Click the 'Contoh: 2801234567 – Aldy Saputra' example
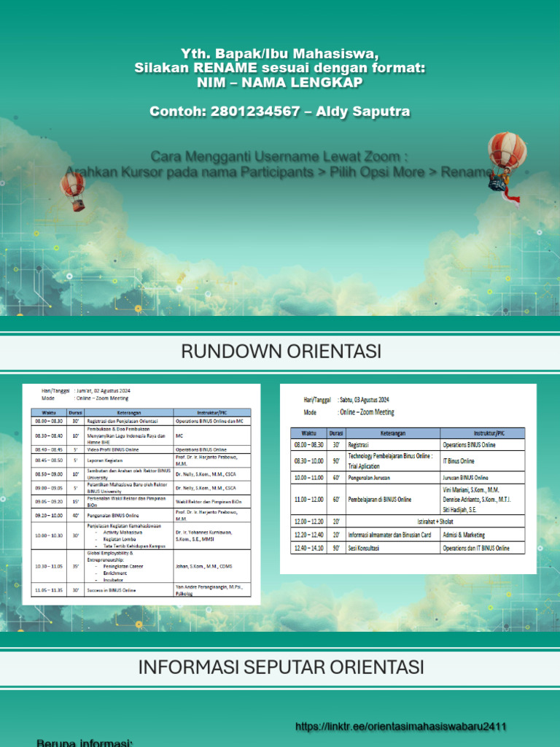 tap(279, 112)
